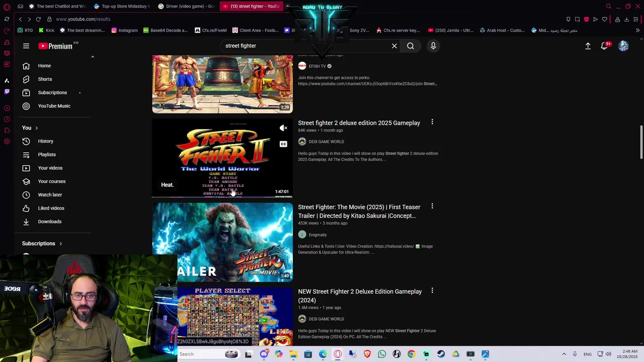Open Steam from the taskbar
Image resolution: width=644 pixels, height=362 pixels.
pyautogui.click(x=441, y=354)
